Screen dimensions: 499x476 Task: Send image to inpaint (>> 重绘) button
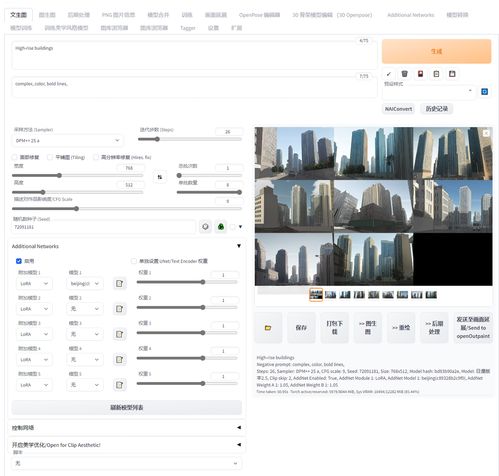[401, 328]
